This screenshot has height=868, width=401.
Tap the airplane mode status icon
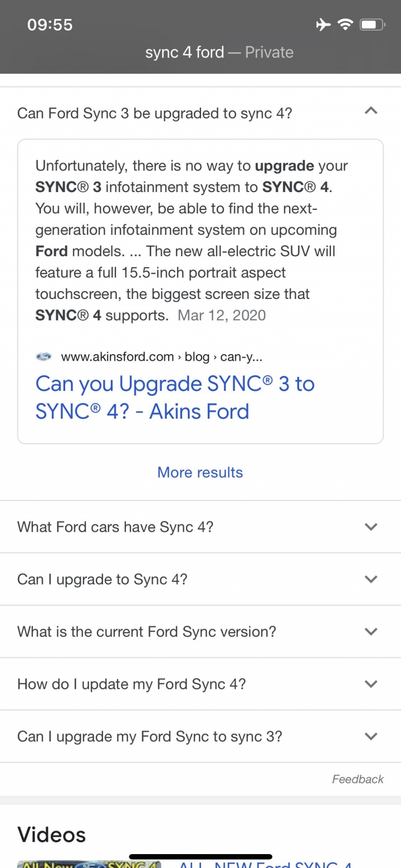(x=322, y=24)
